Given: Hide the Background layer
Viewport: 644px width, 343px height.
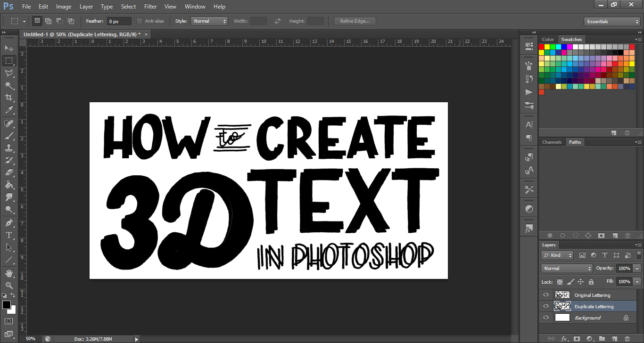Looking at the screenshot, I should (x=546, y=318).
